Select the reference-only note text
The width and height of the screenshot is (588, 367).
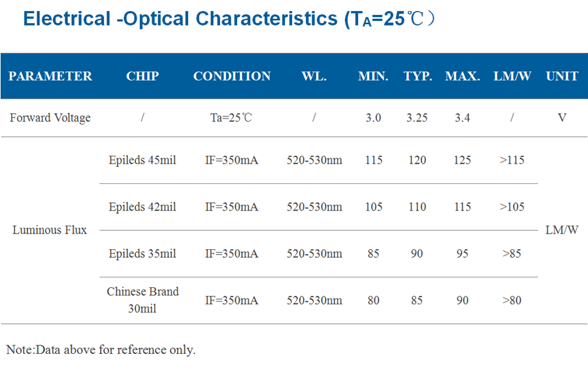(101, 350)
